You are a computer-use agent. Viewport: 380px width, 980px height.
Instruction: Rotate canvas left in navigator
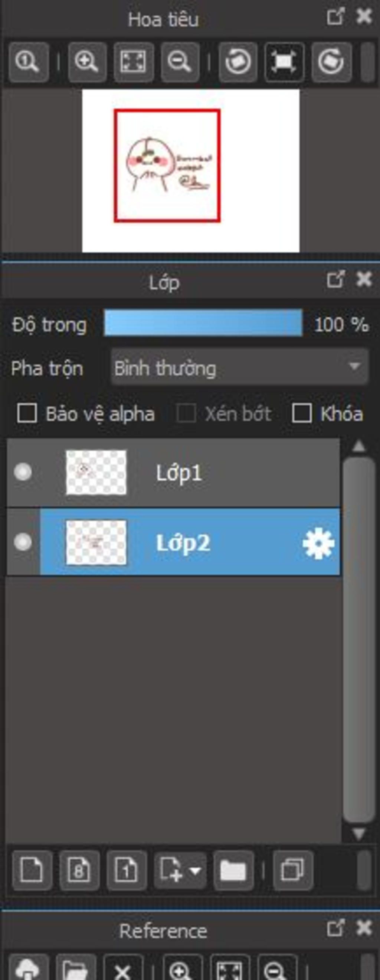click(238, 62)
